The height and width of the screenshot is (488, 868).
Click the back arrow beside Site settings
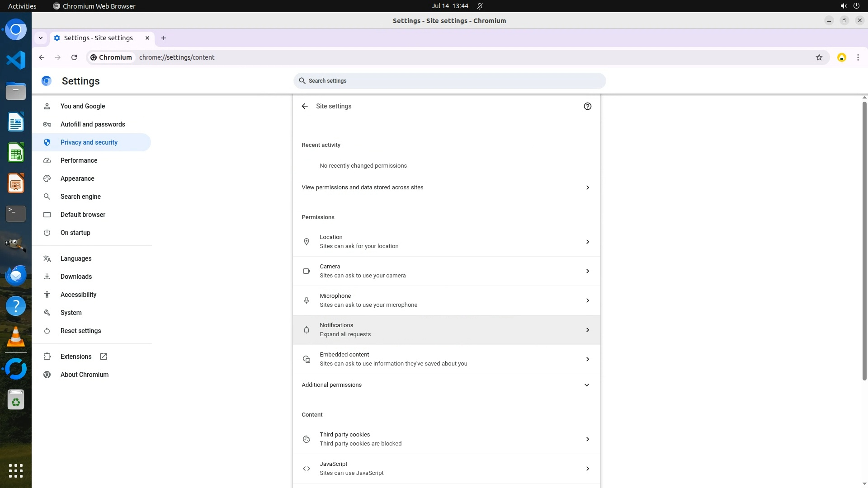(305, 106)
